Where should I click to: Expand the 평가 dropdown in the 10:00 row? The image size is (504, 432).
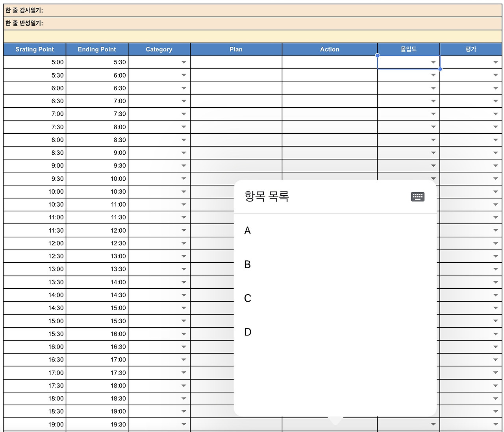pyautogui.click(x=495, y=192)
